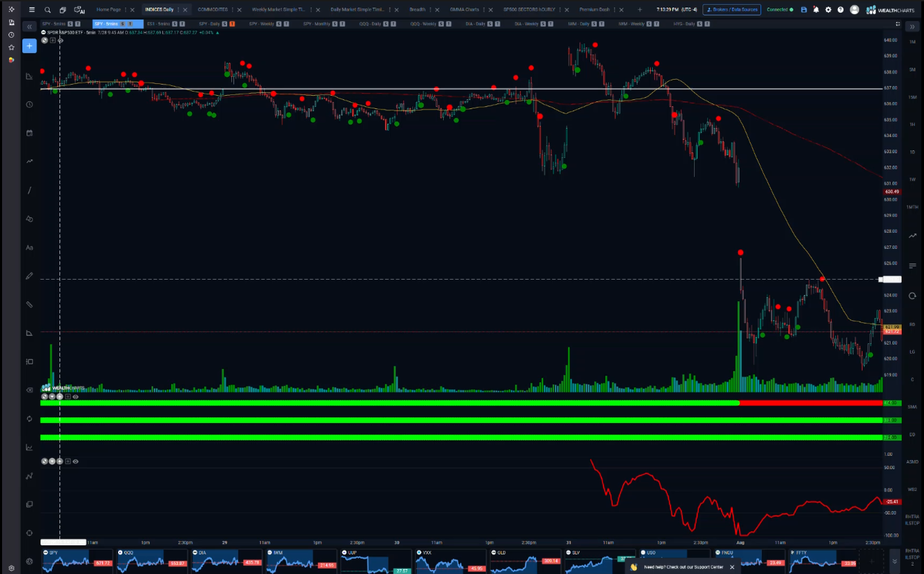Open the notifications bell

816,10
